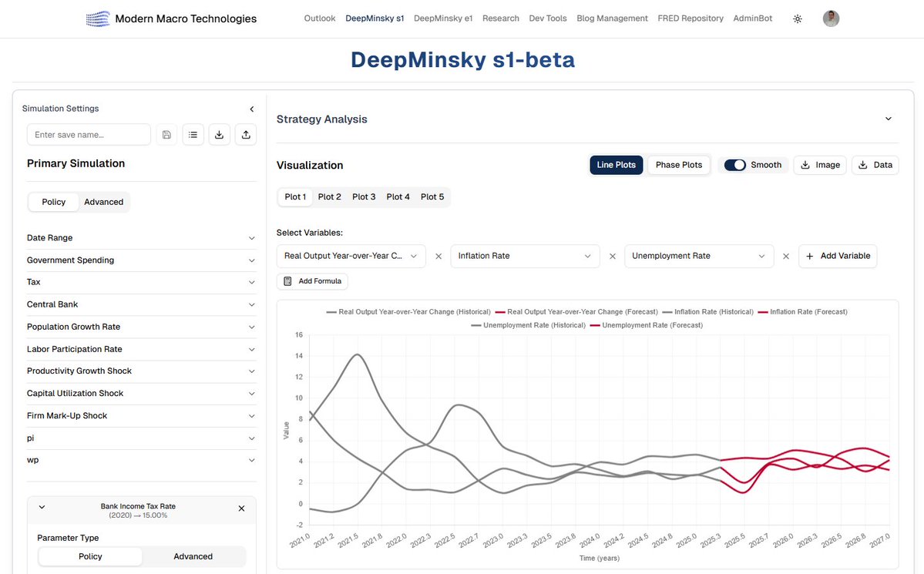Screen dimensions: 924x574
Task: Switch Primary Simulation to Advanced mode
Action: 104,202
